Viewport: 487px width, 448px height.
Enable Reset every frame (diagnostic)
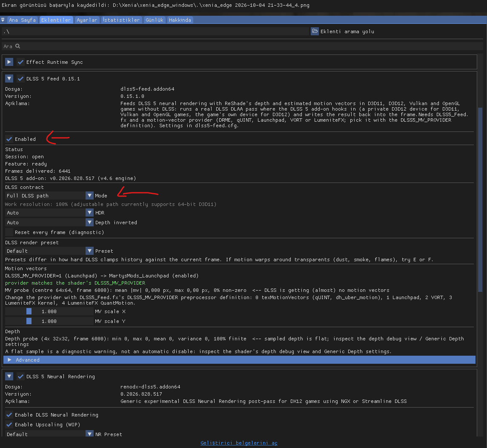coord(9,232)
